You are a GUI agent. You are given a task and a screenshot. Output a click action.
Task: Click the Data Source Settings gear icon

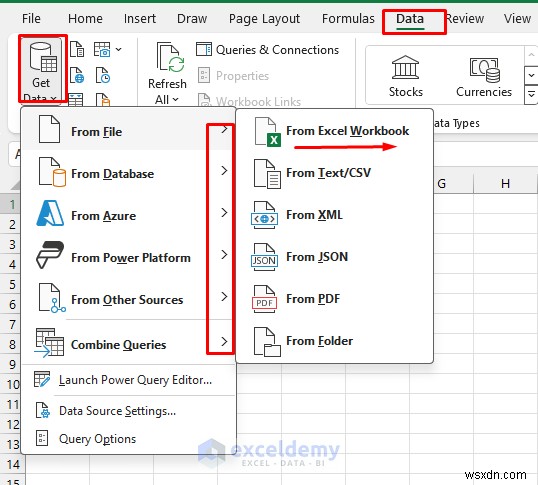[x=43, y=410]
